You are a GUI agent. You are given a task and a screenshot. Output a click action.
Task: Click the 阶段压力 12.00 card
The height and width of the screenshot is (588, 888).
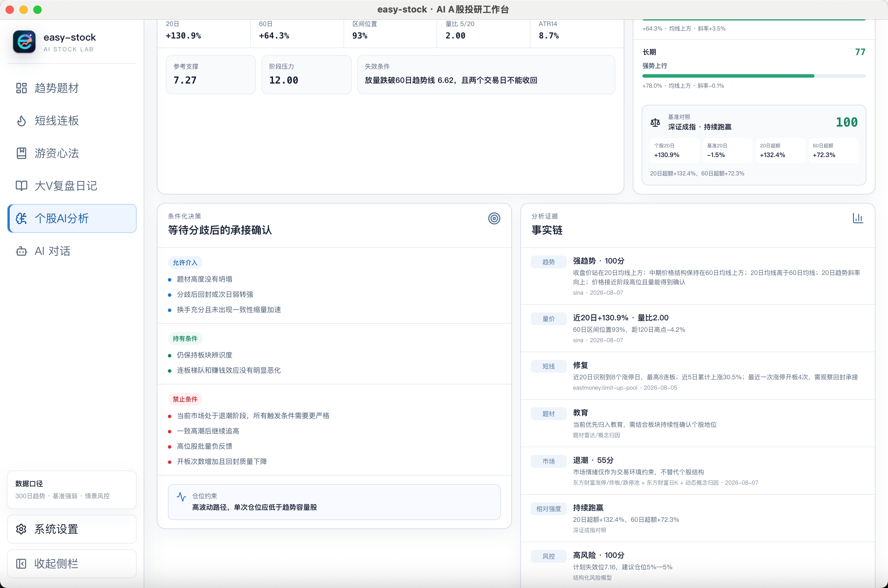307,75
